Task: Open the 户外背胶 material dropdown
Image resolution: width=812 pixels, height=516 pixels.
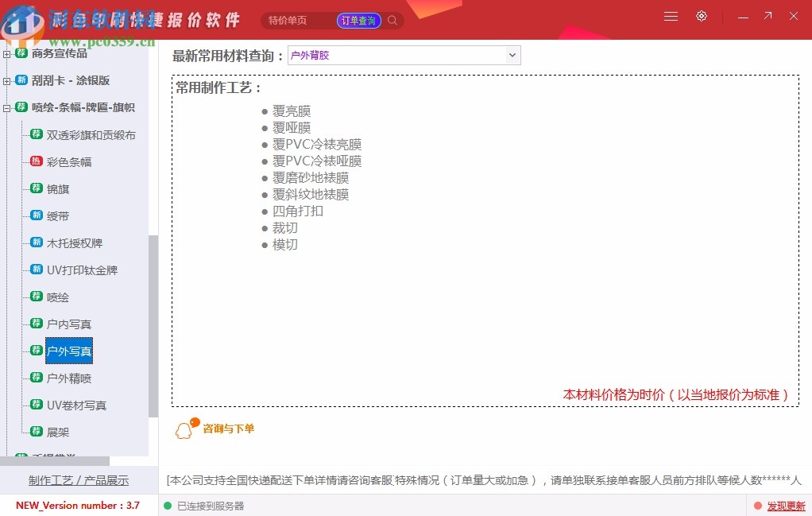Action: coord(514,55)
